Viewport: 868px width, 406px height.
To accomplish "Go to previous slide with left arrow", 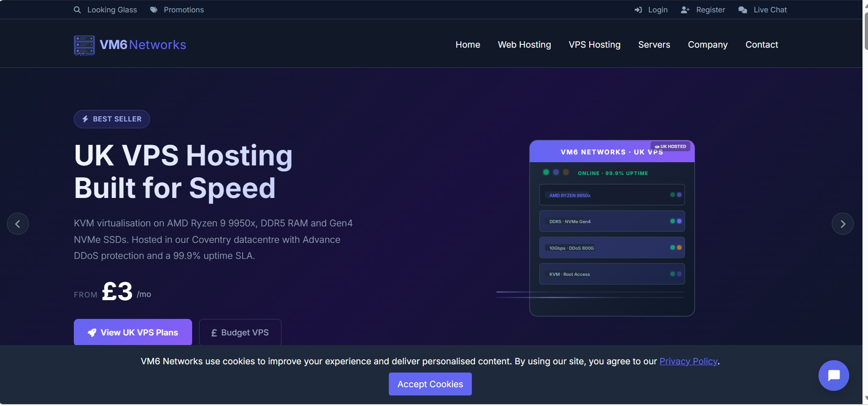I will tap(18, 224).
